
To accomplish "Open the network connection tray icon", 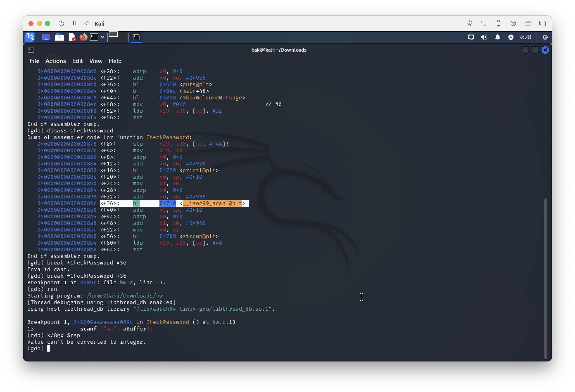I will click(x=471, y=37).
